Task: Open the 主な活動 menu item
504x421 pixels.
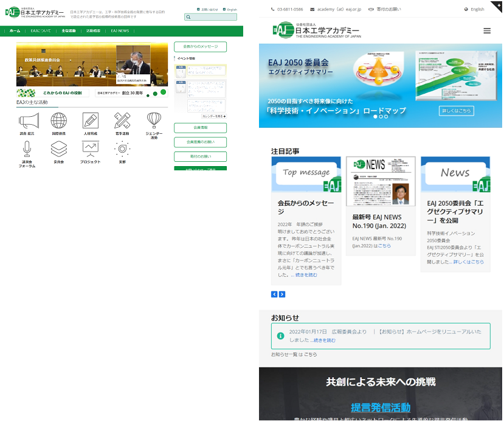Action: (69, 31)
